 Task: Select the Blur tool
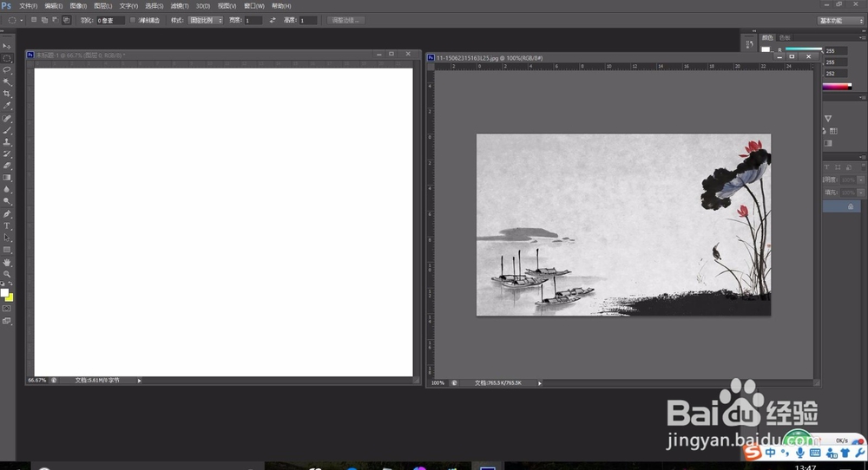(x=7, y=190)
